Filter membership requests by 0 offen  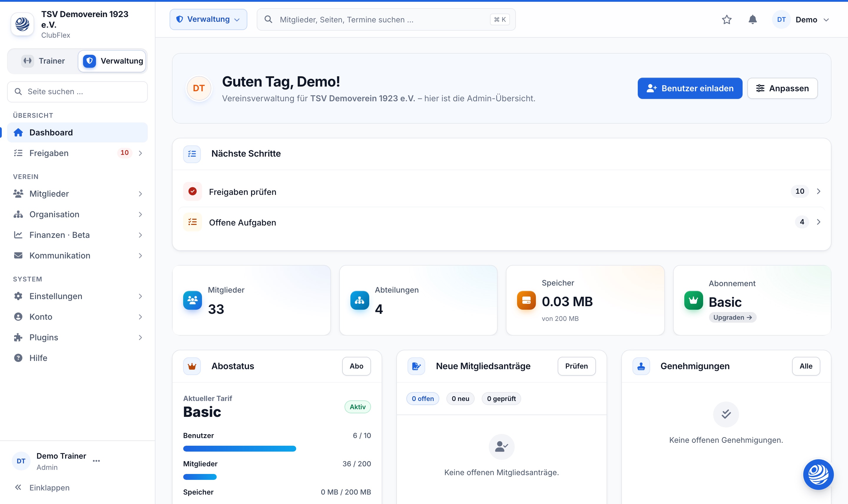(423, 399)
